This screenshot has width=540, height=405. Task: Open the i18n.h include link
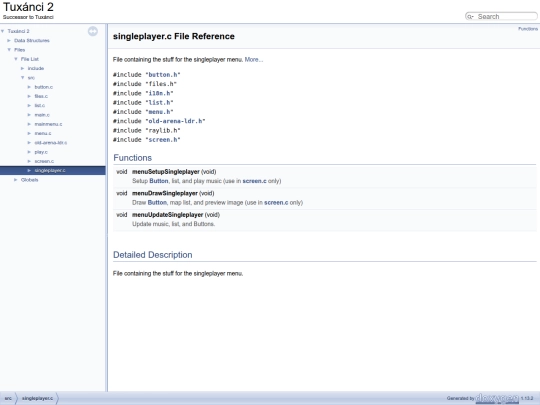click(x=159, y=93)
